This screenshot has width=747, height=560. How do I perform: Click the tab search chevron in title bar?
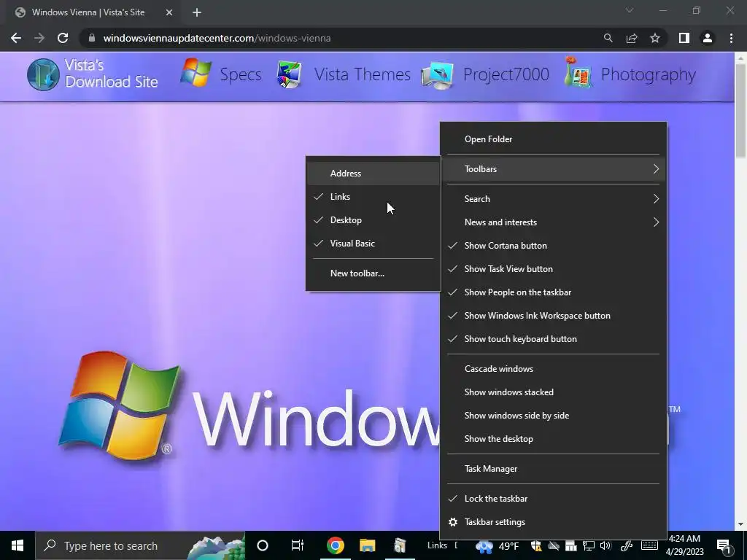pos(630,10)
